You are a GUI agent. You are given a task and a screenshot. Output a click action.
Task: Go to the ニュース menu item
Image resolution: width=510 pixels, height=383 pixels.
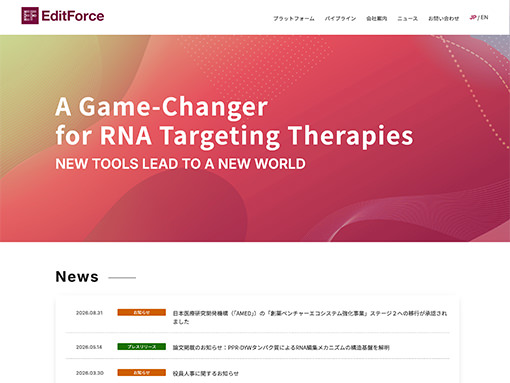[408, 19]
